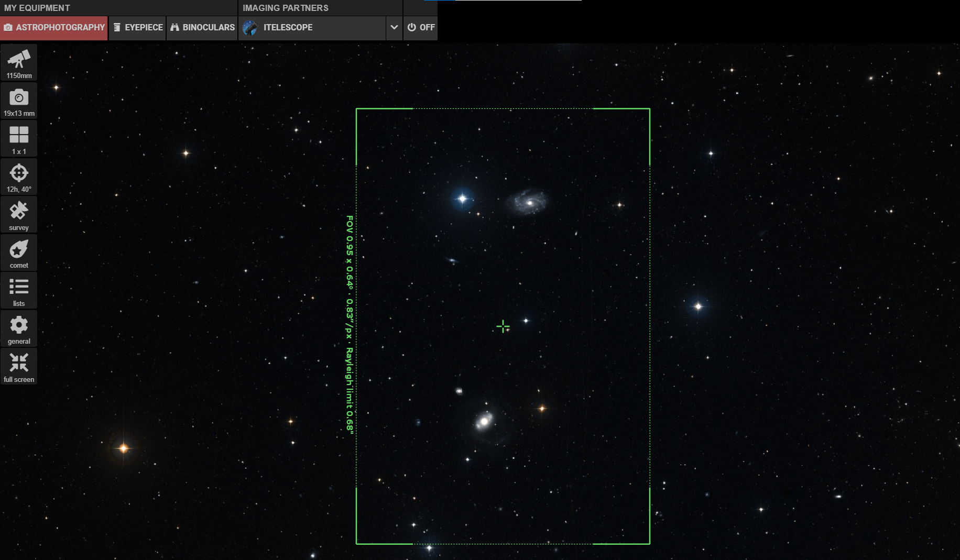960x560 pixels.
Task: Toggle imaging partner power OFF button
Action: coord(421,28)
